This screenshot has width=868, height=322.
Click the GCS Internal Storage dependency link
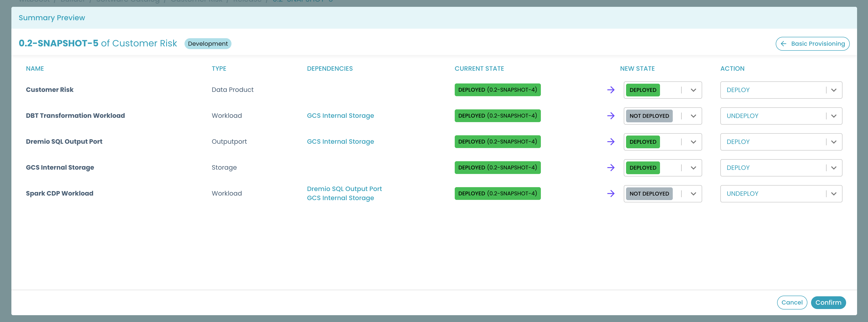(340, 116)
